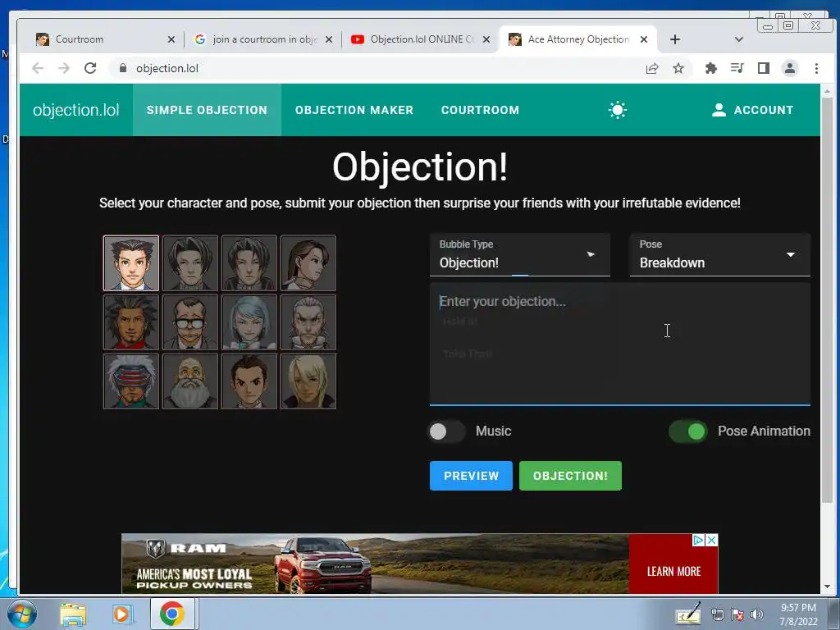This screenshot has height=630, width=840.
Task: Click the share page icon
Action: (x=652, y=68)
